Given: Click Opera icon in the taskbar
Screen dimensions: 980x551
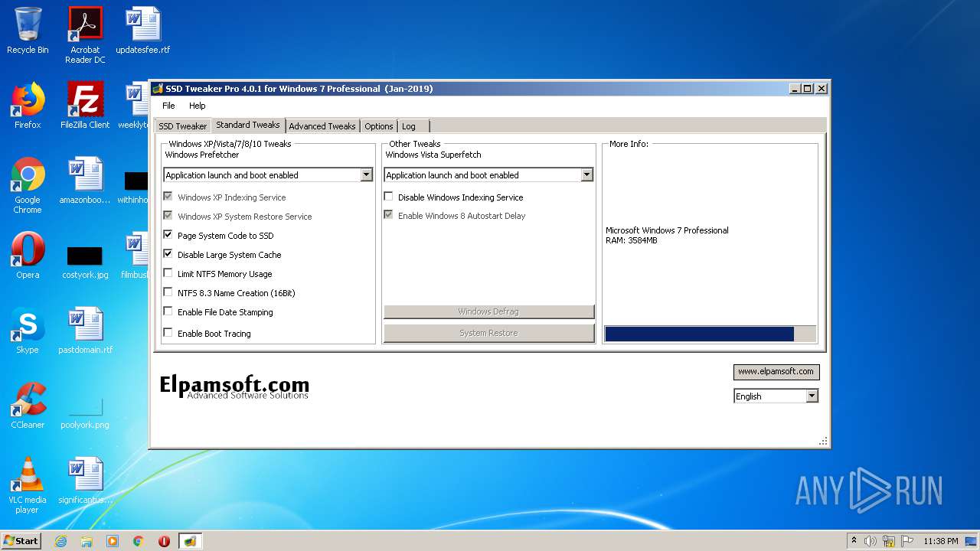Looking at the screenshot, I should 164,541.
